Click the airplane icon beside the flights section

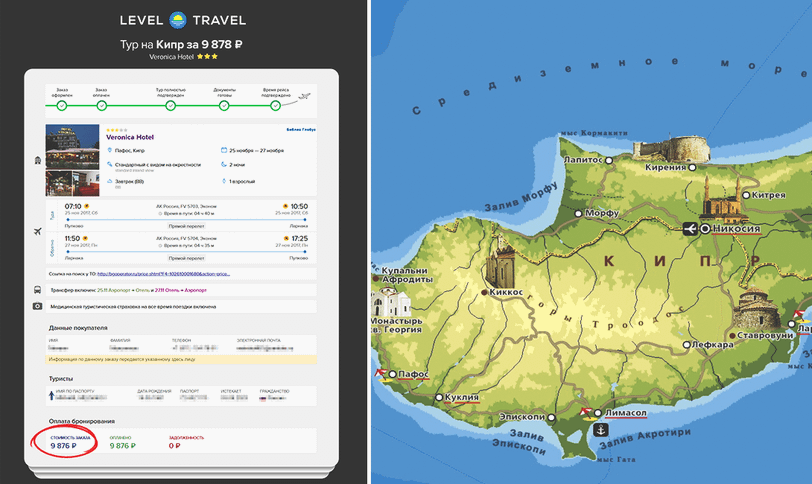(38, 232)
